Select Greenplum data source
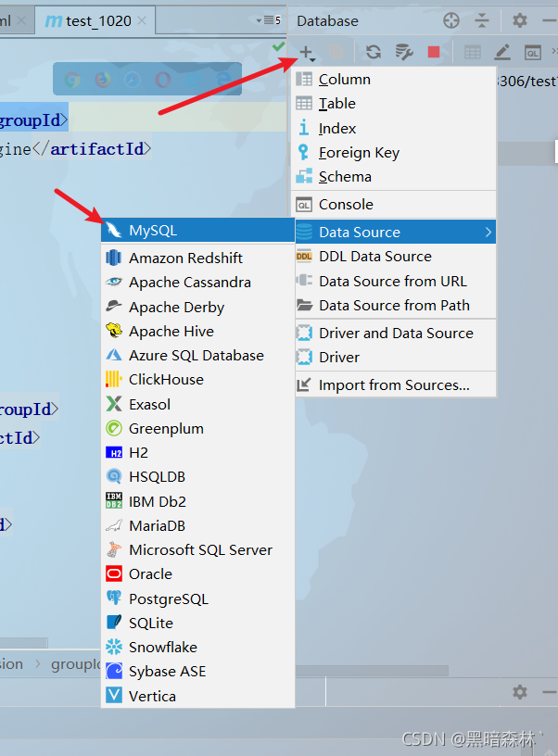This screenshot has height=756, width=558. [x=197, y=428]
